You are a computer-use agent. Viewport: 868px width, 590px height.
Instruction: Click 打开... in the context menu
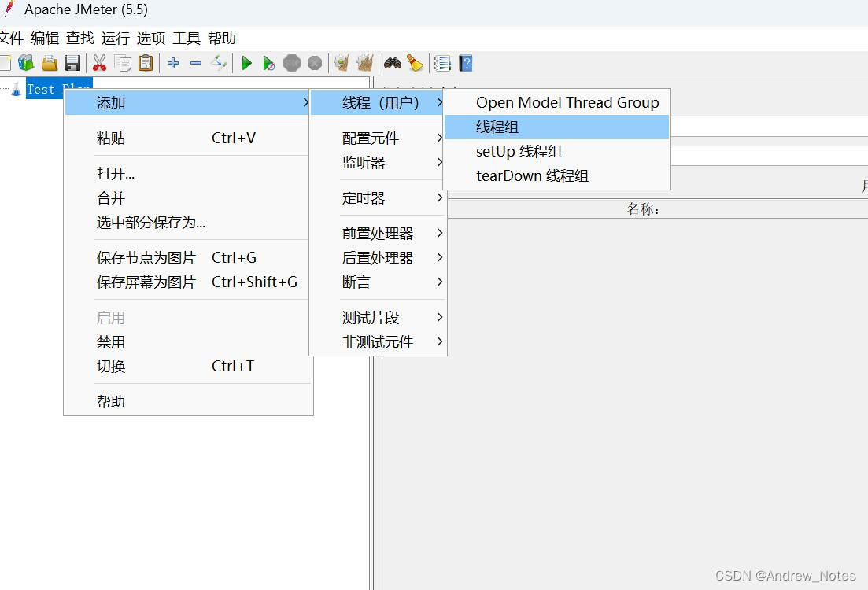tap(187, 173)
